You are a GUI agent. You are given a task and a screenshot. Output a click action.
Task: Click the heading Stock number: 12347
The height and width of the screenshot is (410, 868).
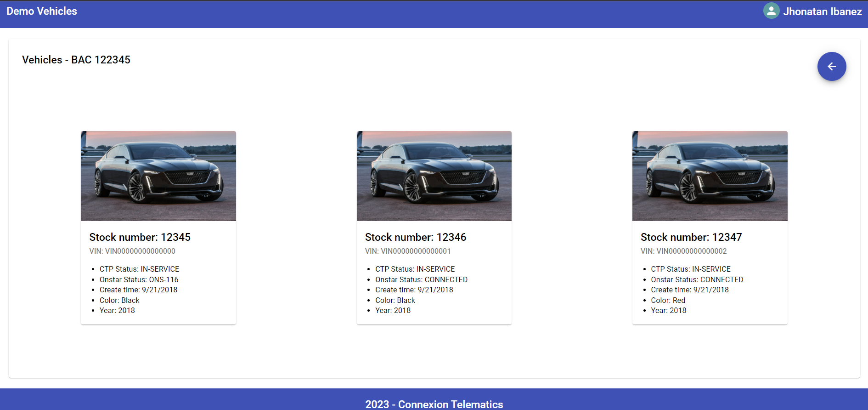click(691, 237)
